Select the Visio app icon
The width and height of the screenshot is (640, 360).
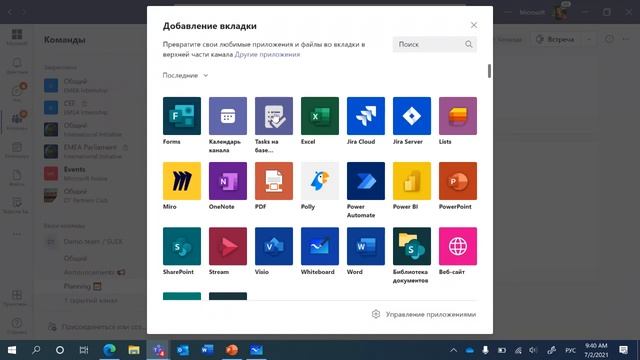274,246
